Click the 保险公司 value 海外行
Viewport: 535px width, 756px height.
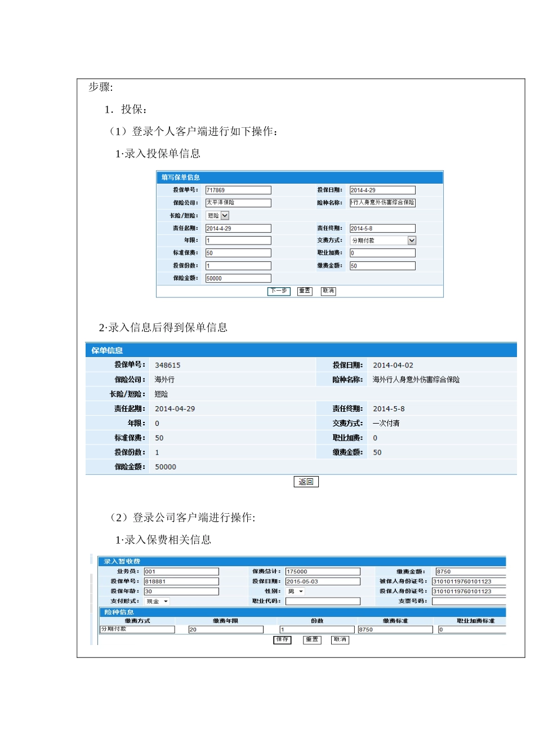pos(164,380)
